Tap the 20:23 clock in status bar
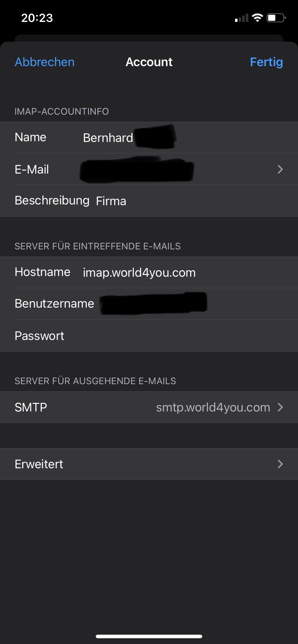298x644 pixels. [37, 18]
